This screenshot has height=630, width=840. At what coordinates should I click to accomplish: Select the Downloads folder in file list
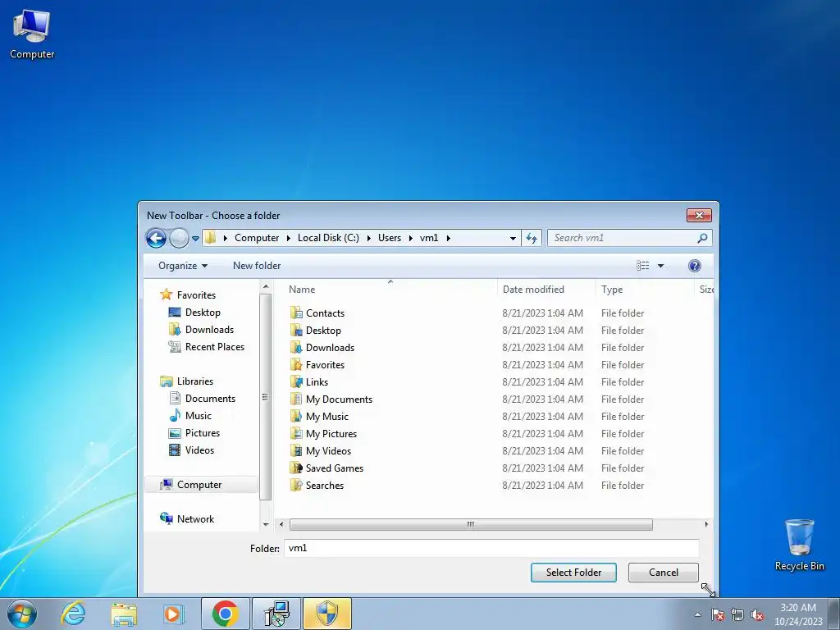tap(330, 348)
